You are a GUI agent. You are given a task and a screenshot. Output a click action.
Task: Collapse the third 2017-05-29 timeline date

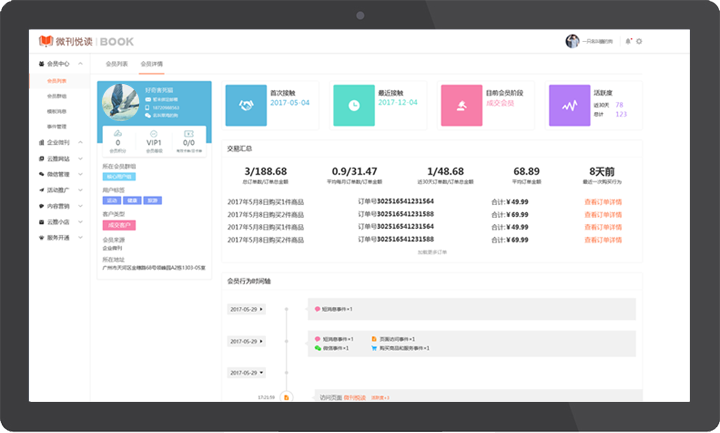click(x=247, y=373)
